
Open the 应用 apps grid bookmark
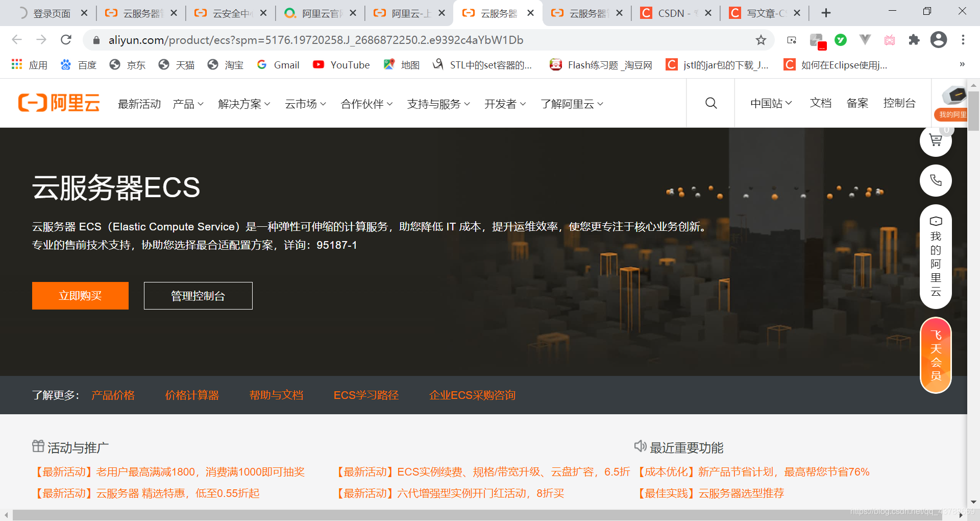(30, 65)
